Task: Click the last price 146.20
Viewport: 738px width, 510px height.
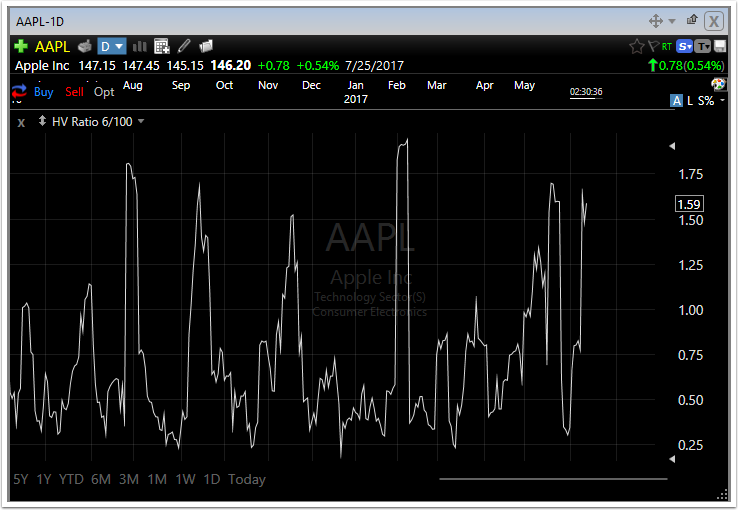Action: [x=231, y=65]
